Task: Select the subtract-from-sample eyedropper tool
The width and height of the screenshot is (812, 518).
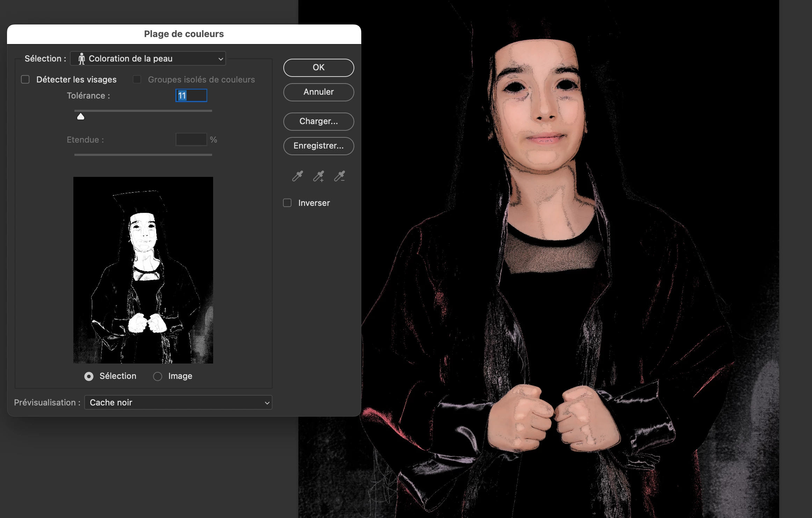Action: pyautogui.click(x=339, y=176)
